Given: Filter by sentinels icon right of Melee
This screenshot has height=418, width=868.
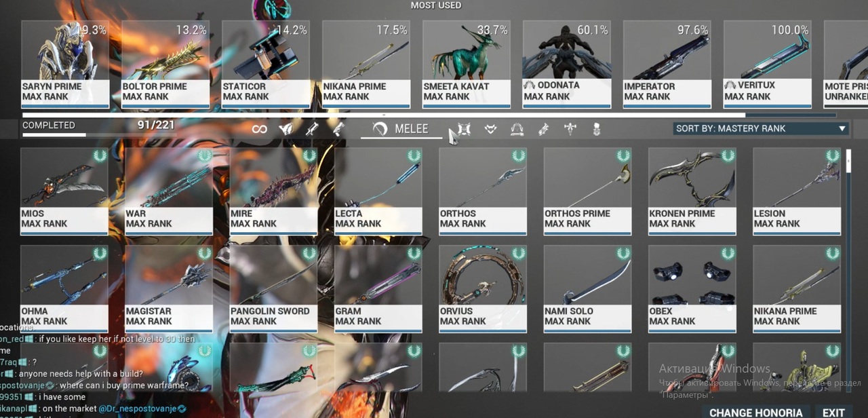Looking at the screenshot, I should (464, 129).
